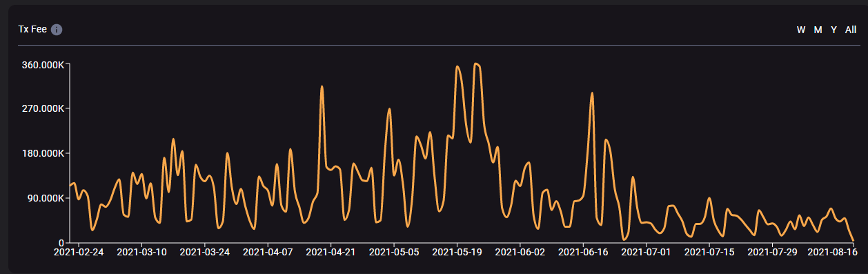
Task: Show the All time range
Action: pyautogui.click(x=851, y=30)
